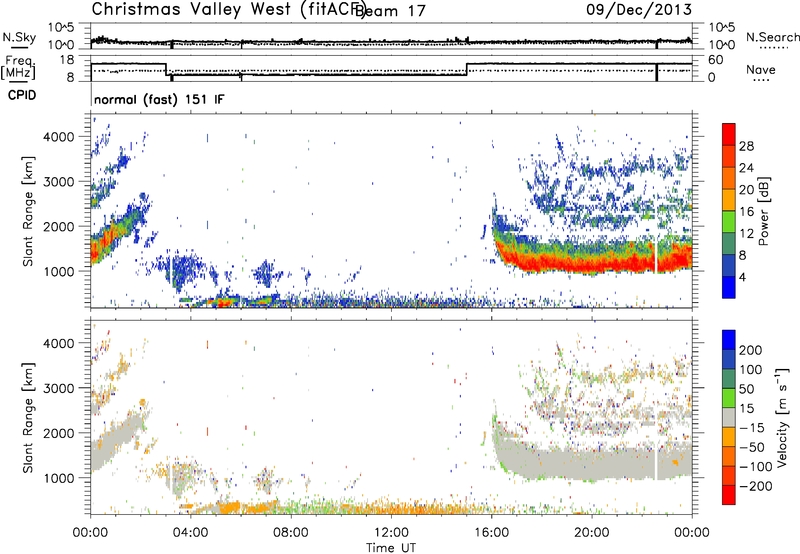
Task: Click the '10^5' left noise axis label
Action: click(x=61, y=28)
